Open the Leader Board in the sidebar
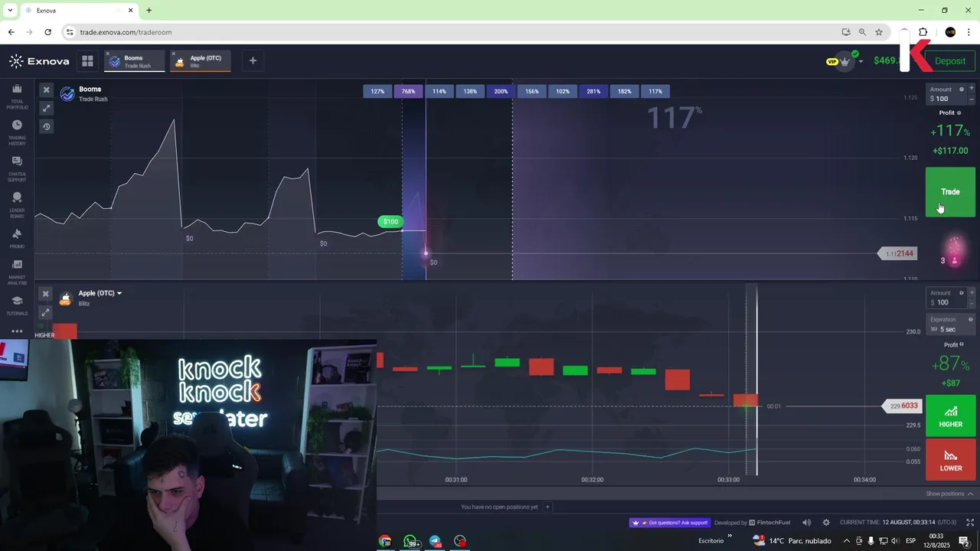Viewport: 980px width, 551px height. [x=17, y=205]
